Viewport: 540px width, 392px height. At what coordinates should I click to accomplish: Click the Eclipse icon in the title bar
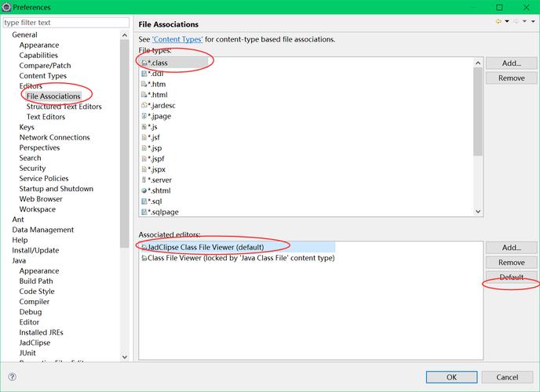[6, 7]
